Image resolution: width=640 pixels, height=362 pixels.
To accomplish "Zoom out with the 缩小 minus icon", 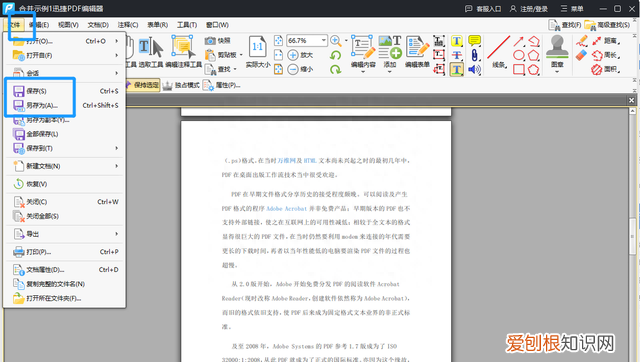I will 300,69.
